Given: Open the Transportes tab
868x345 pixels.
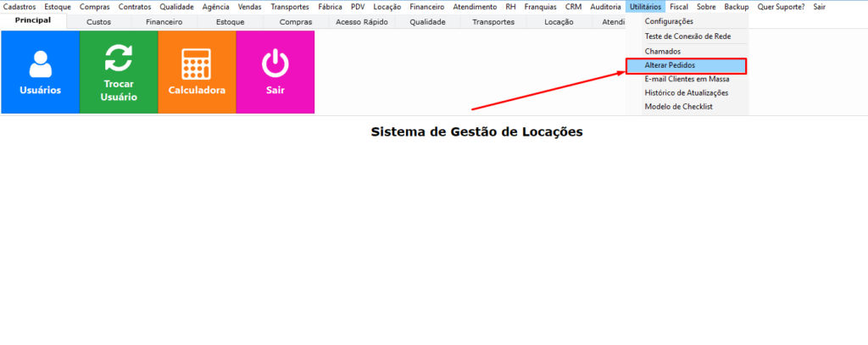Looking at the screenshot, I should (x=492, y=22).
